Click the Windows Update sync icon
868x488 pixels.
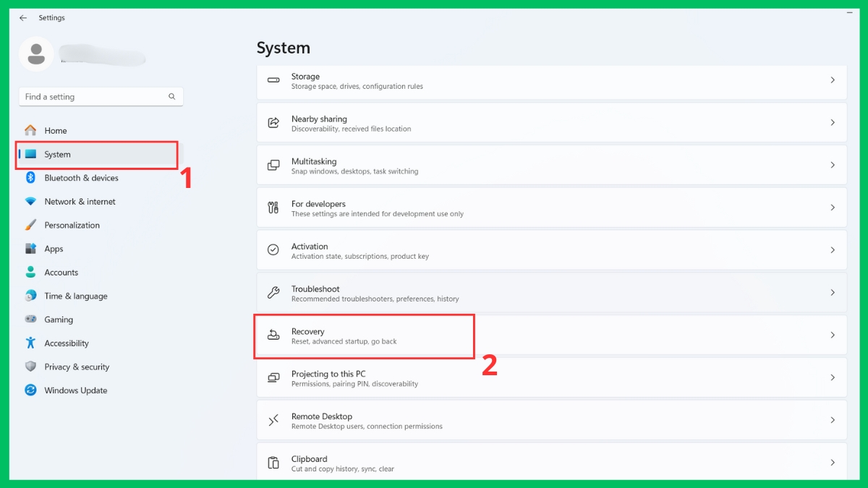(x=30, y=390)
